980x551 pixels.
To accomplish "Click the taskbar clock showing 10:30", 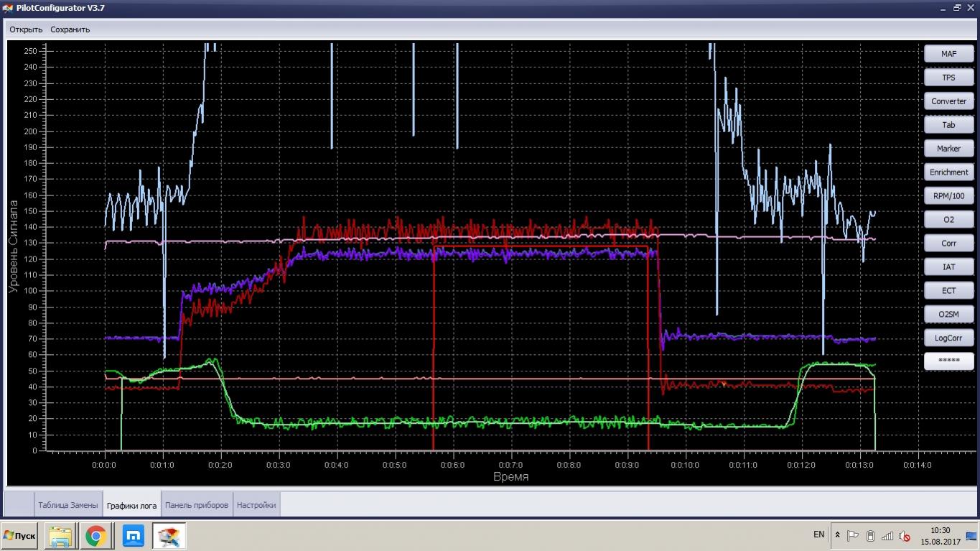I will coord(939,530).
